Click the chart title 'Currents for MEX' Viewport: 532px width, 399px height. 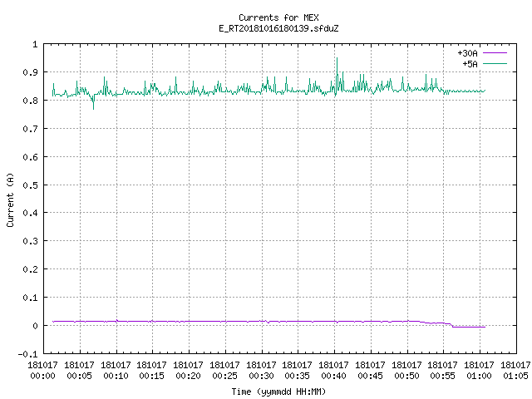pyautogui.click(x=278, y=17)
